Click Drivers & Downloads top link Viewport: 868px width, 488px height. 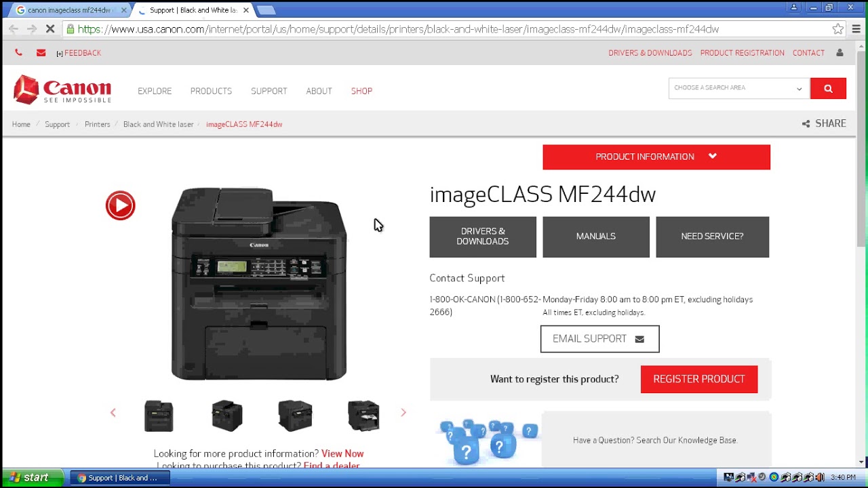coord(650,53)
